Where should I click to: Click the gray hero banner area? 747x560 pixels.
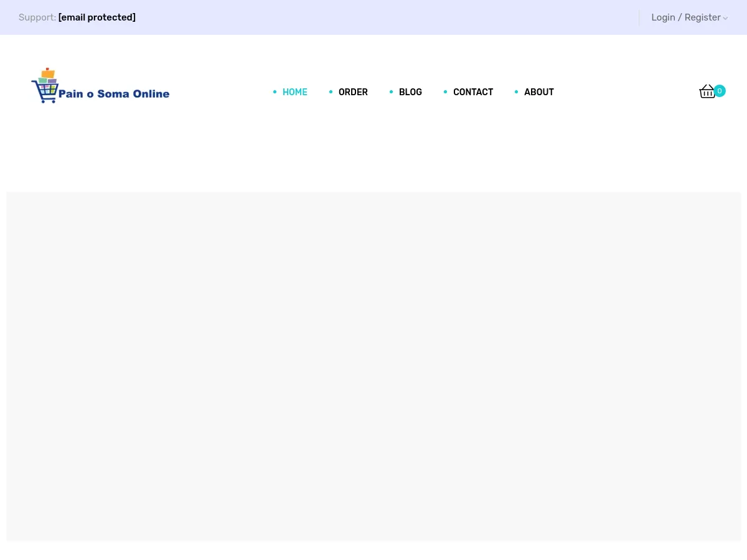coord(374,366)
